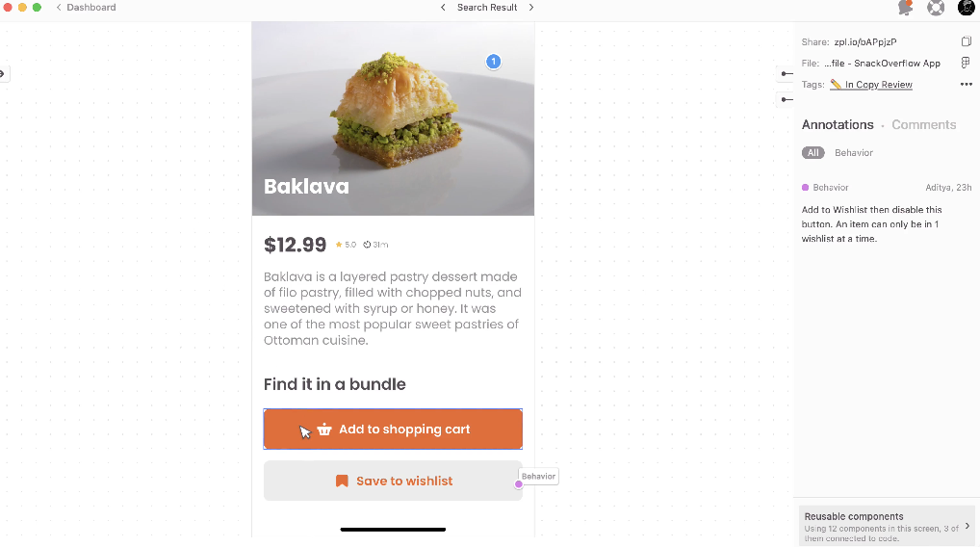Expand the Reusable components section
Screen dimensions: 980x547
click(967, 526)
